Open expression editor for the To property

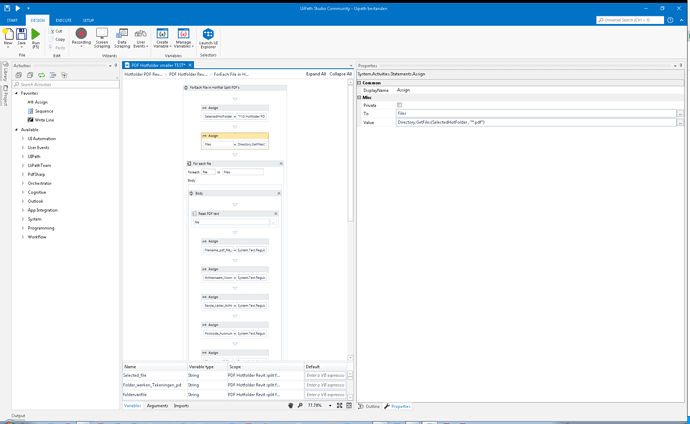[x=680, y=113]
